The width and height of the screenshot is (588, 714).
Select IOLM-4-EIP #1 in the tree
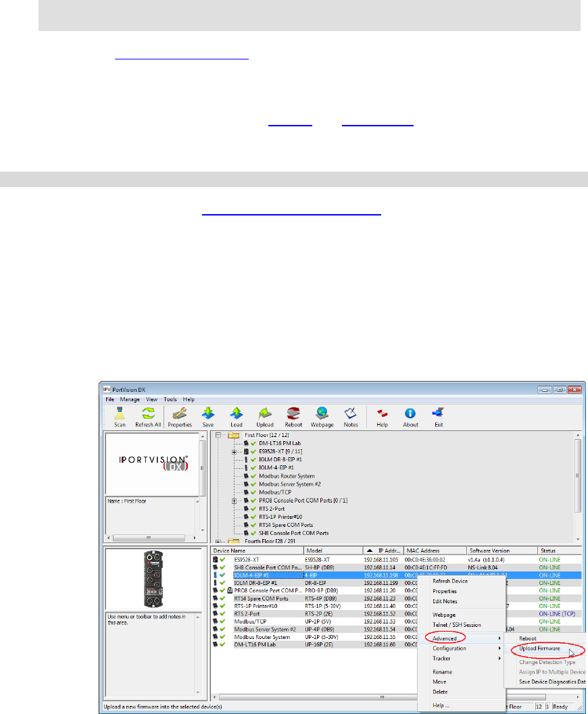click(276, 468)
